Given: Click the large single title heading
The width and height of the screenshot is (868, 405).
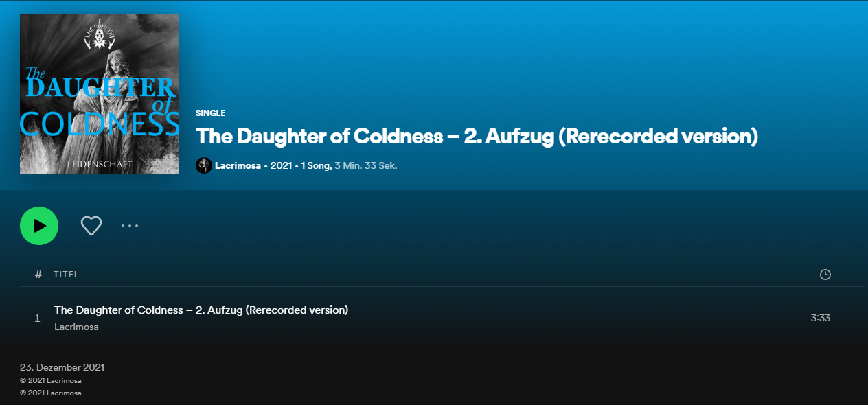Looking at the screenshot, I should point(477,137).
